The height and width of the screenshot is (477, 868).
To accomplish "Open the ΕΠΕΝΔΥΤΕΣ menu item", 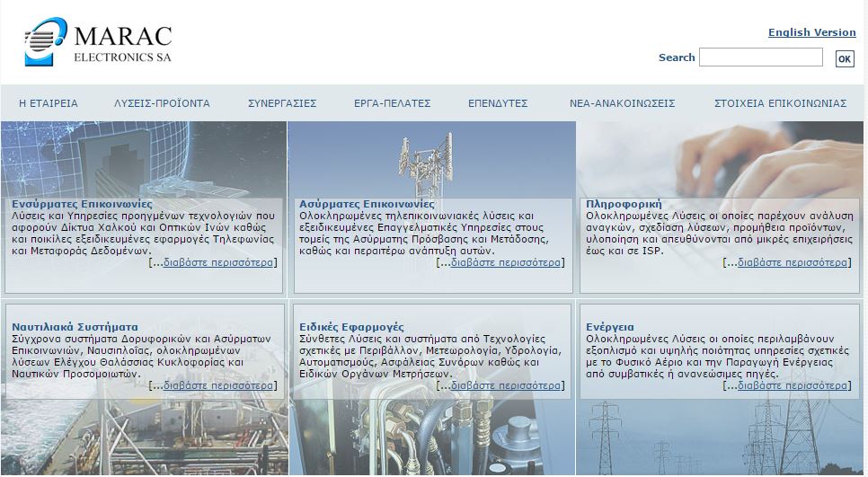I will [498, 103].
